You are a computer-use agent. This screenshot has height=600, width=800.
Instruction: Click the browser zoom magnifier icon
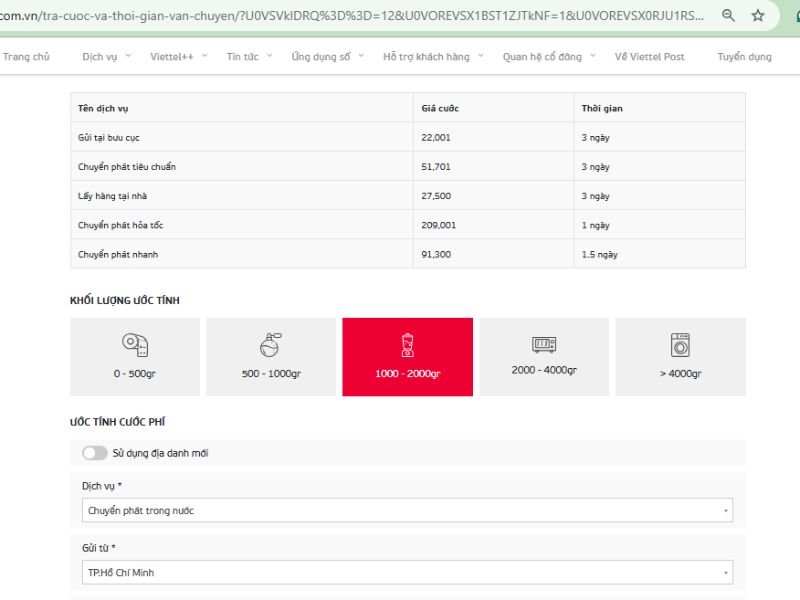point(728,15)
